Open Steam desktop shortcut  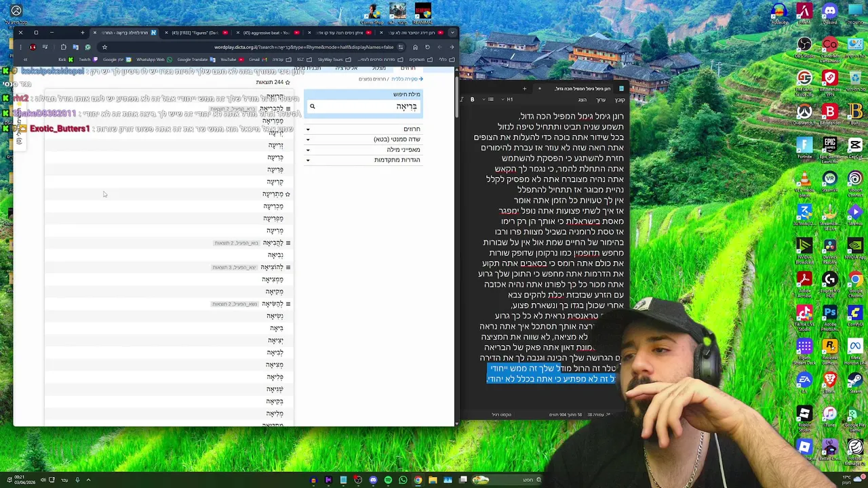(x=855, y=380)
